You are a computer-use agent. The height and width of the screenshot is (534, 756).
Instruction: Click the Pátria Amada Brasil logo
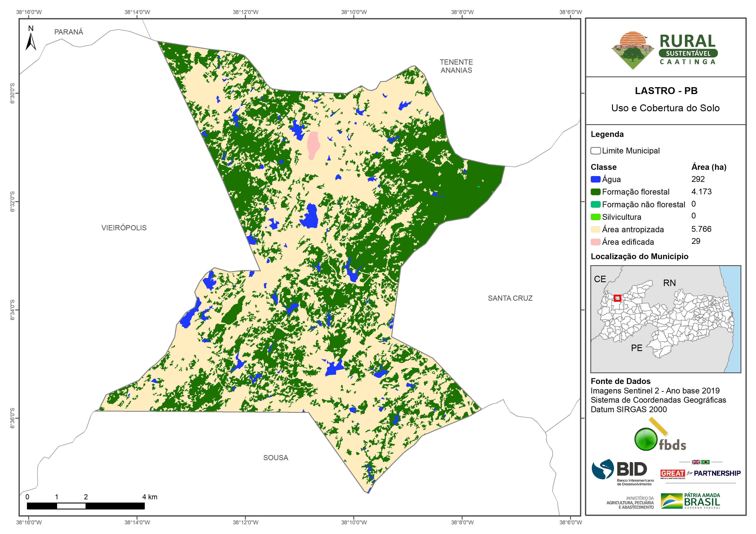691,501
